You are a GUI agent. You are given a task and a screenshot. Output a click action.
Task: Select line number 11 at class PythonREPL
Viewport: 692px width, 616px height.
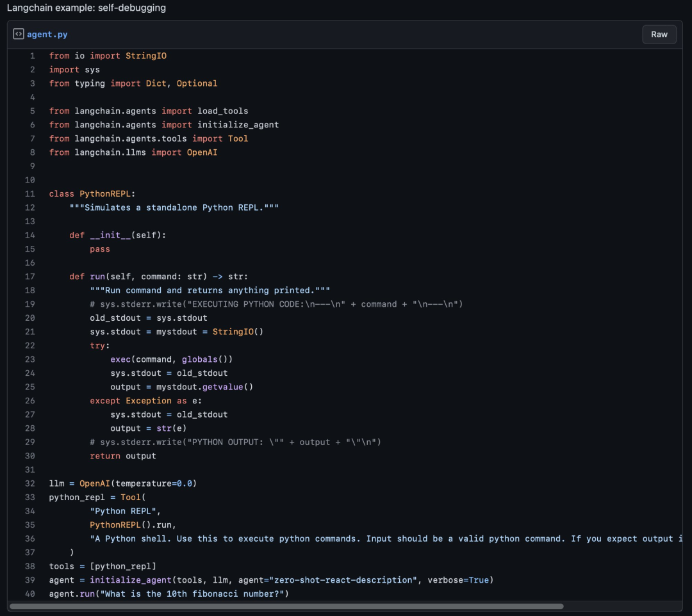point(30,194)
